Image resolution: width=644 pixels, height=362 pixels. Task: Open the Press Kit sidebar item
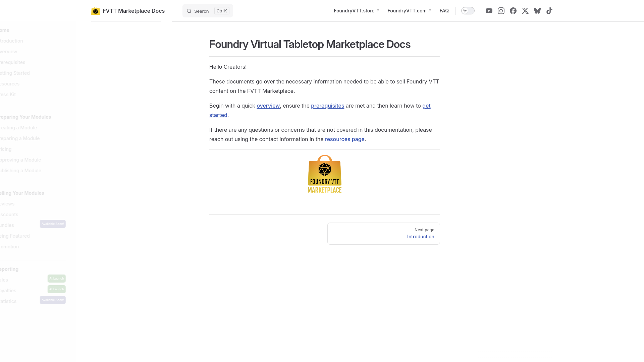[8, 95]
